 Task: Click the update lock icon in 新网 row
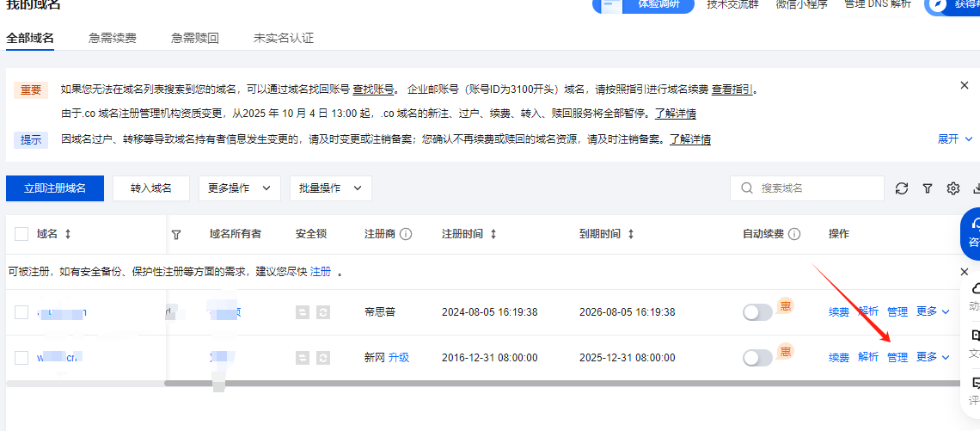point(322,358)
